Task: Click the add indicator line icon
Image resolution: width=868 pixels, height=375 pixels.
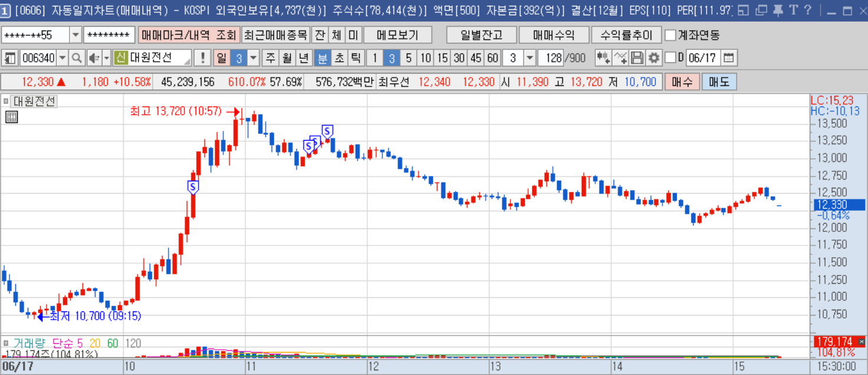Action: pos(620,58)
